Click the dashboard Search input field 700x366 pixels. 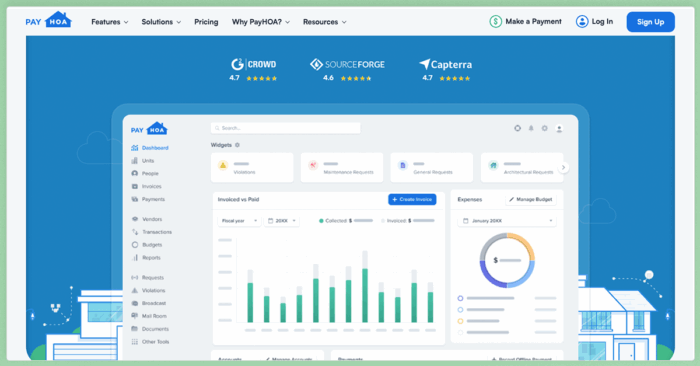(286, 128)
